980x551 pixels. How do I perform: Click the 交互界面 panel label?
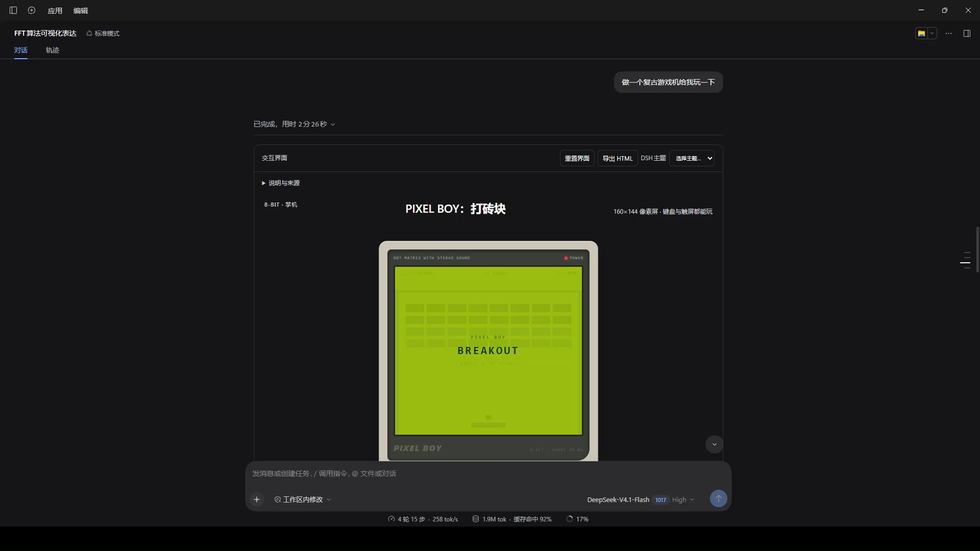pyautogui.click(x=275, y=158)
